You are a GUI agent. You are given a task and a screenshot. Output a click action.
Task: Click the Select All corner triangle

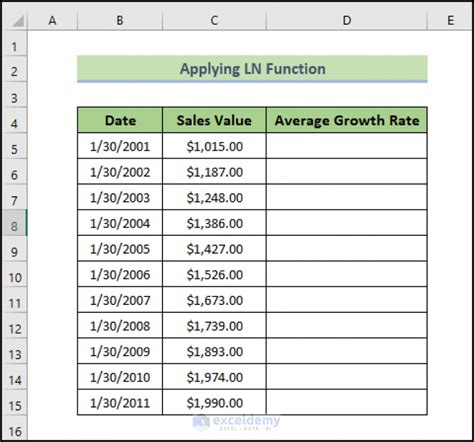point(16,20)
